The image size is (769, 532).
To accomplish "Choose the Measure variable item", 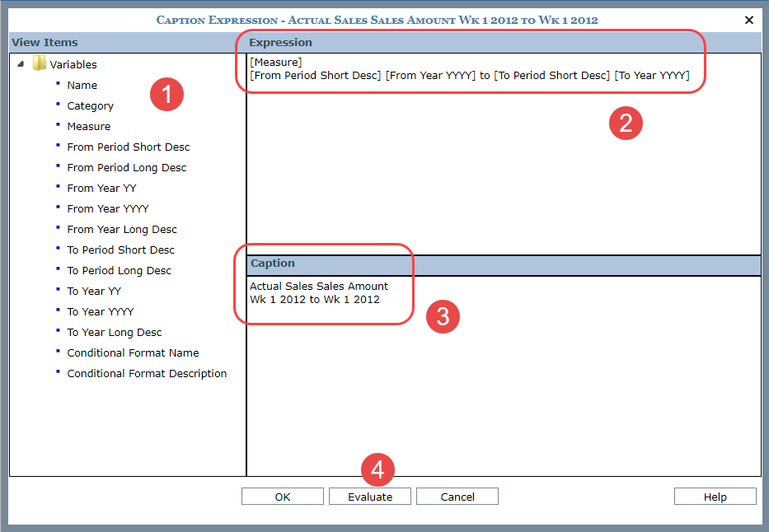I will pyautogui.click(x=88, y=126).
